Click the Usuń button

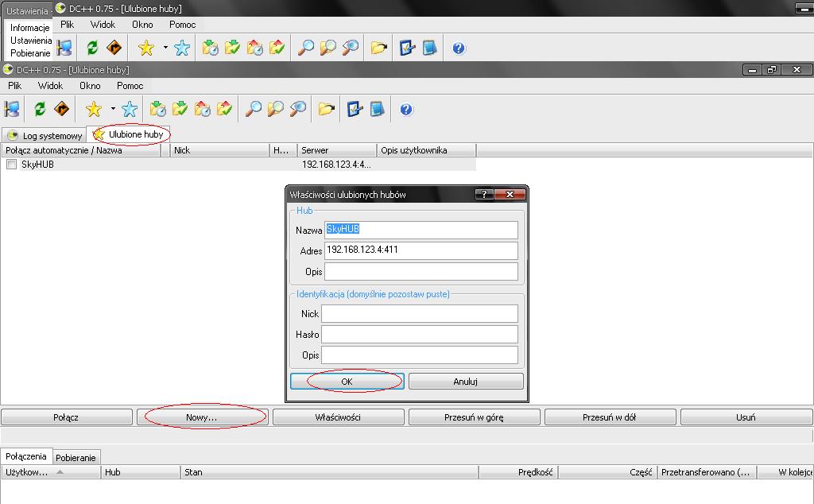coord(746,417)
